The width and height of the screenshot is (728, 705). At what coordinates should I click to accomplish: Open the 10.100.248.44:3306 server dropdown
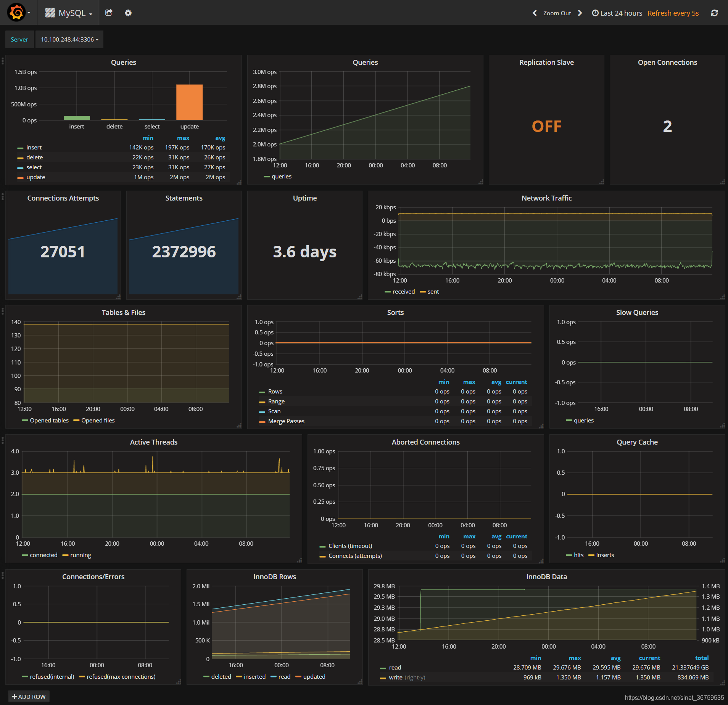pyautogui.click(x=69, y=39)
